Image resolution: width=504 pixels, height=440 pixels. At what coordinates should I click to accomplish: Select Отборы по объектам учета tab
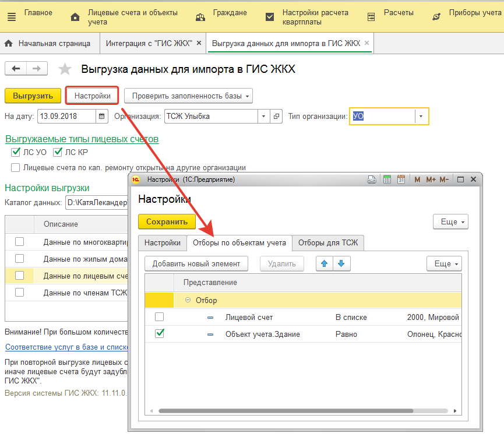click(239, 242)
